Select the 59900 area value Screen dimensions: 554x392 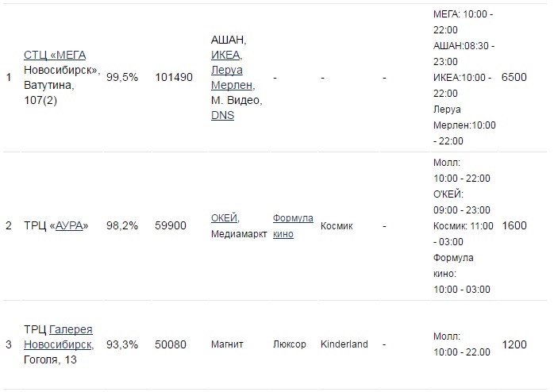(x=171, y=226)
